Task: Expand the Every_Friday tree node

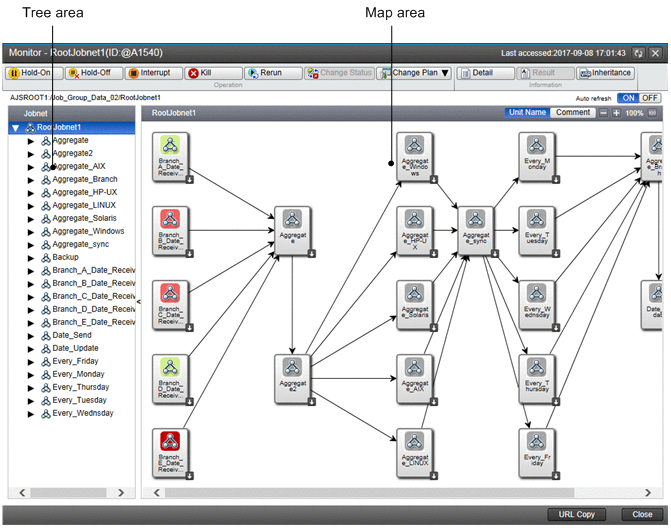Action: pos(31,362)
